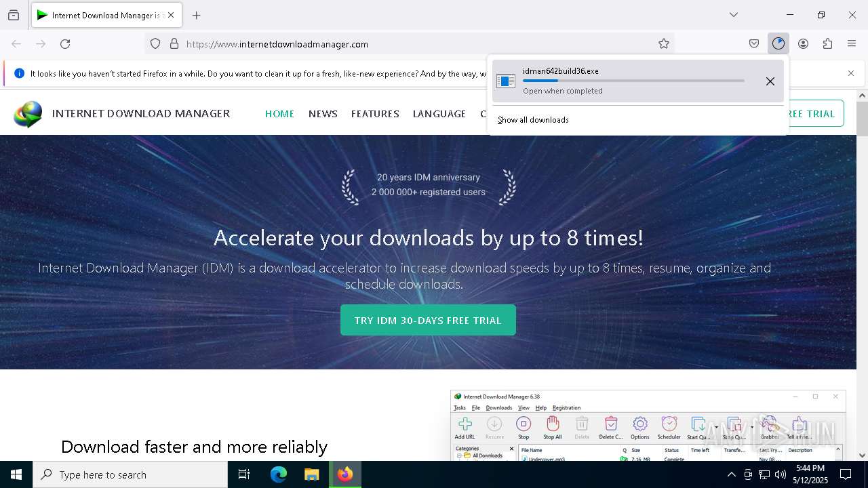Click page scrollbar down arrow
This screenshot has height=488, width=868.
click(862, 455)
